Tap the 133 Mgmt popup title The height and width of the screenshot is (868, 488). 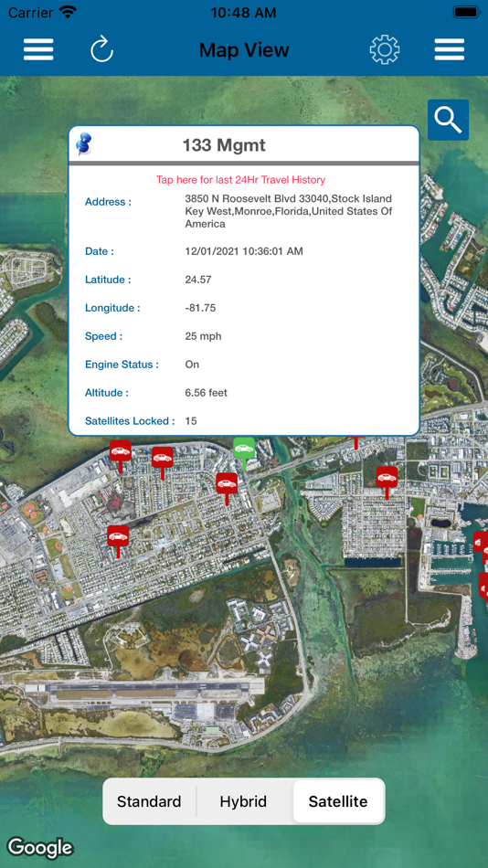224,145
